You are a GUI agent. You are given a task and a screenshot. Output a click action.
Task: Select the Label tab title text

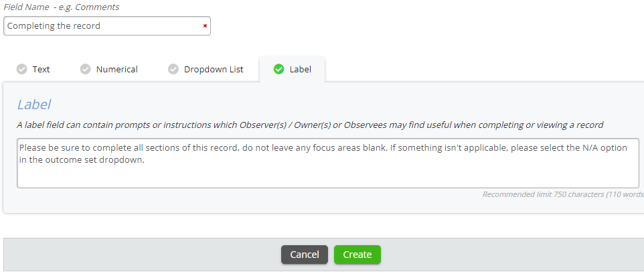[x=300, y=69]
